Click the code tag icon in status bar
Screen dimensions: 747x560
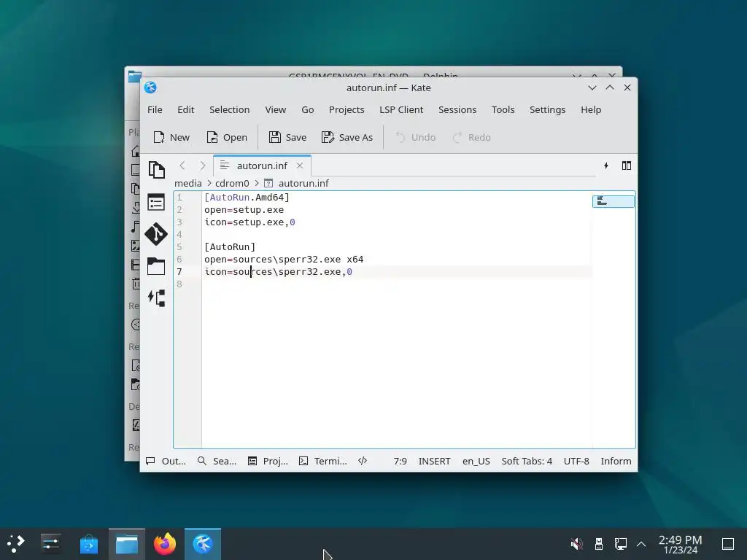[363, 461]
